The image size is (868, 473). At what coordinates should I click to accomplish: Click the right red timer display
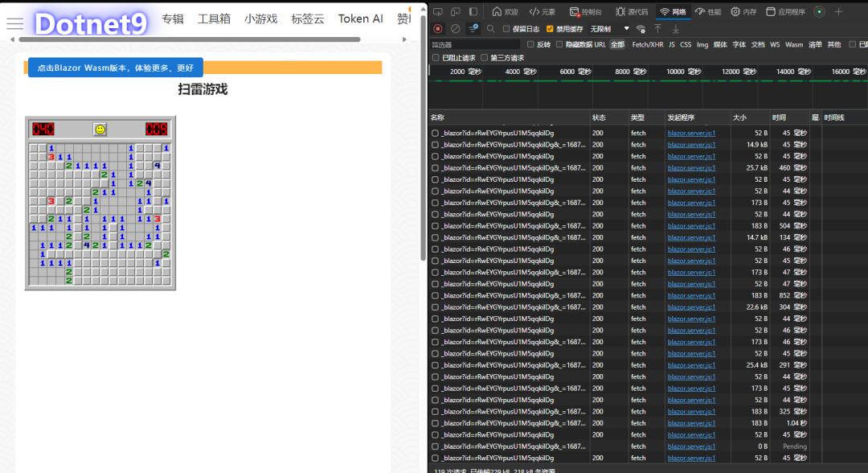tap(156, 129)
